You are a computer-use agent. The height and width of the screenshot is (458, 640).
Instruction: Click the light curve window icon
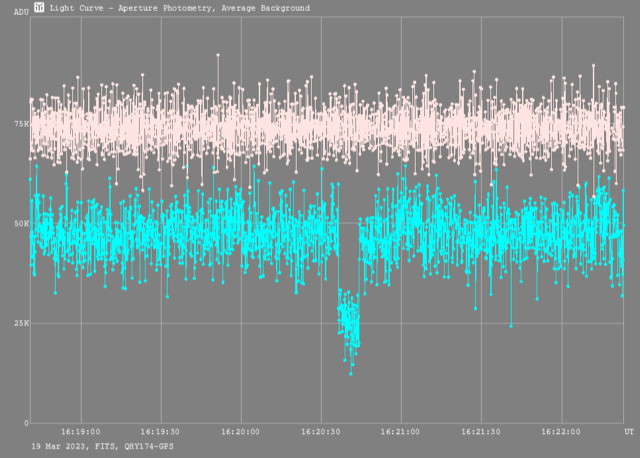[39, 7]
